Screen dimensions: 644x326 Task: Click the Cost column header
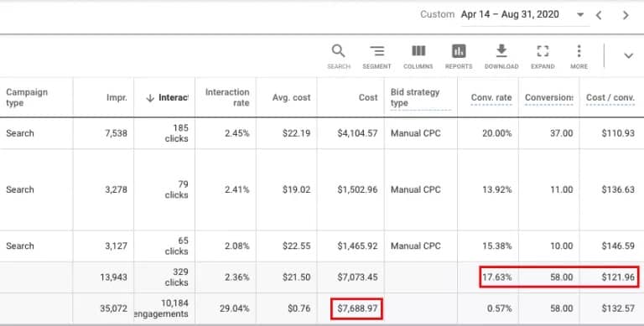coord(368,97)
